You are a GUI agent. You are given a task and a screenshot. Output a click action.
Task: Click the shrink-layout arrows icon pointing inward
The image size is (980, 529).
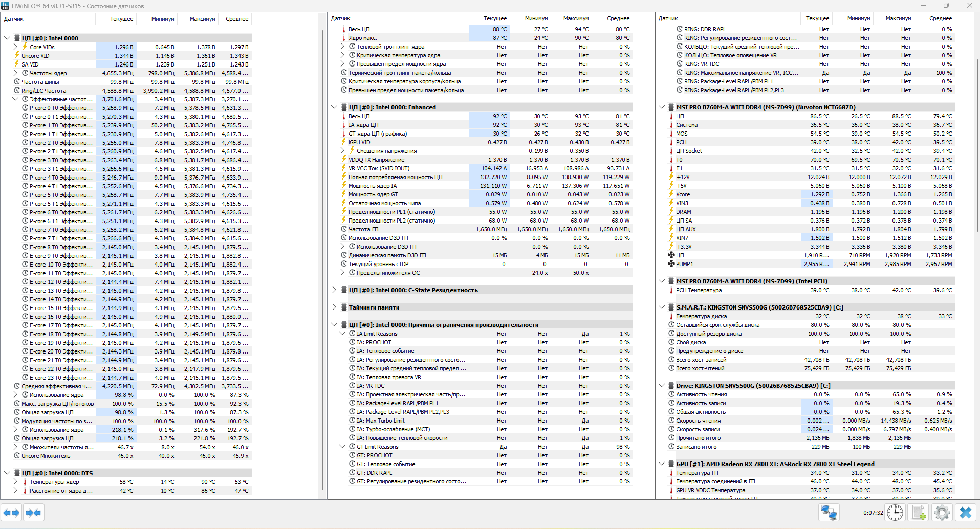[x=33, y=512]
